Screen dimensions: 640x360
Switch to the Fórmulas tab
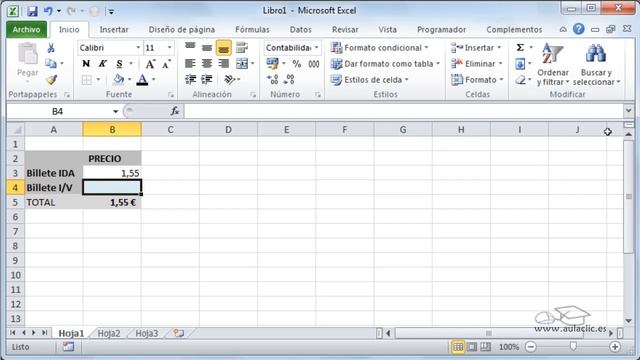point(252,29)
